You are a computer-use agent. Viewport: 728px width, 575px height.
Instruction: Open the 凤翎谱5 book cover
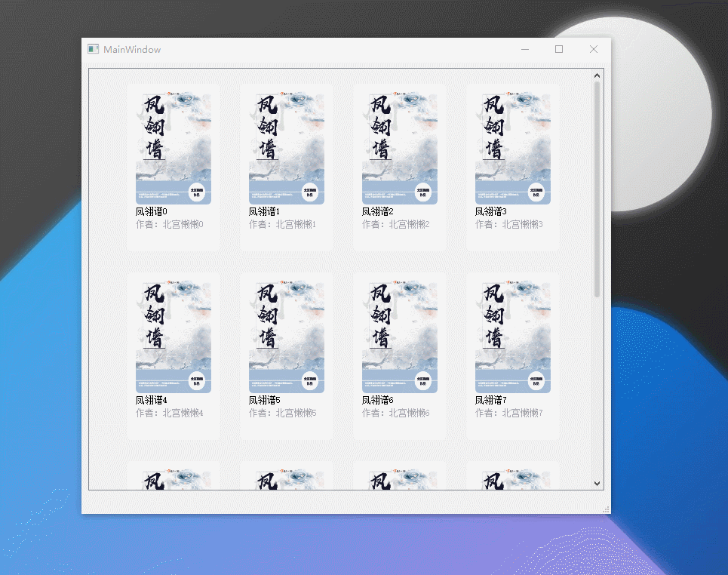point(287,337)
